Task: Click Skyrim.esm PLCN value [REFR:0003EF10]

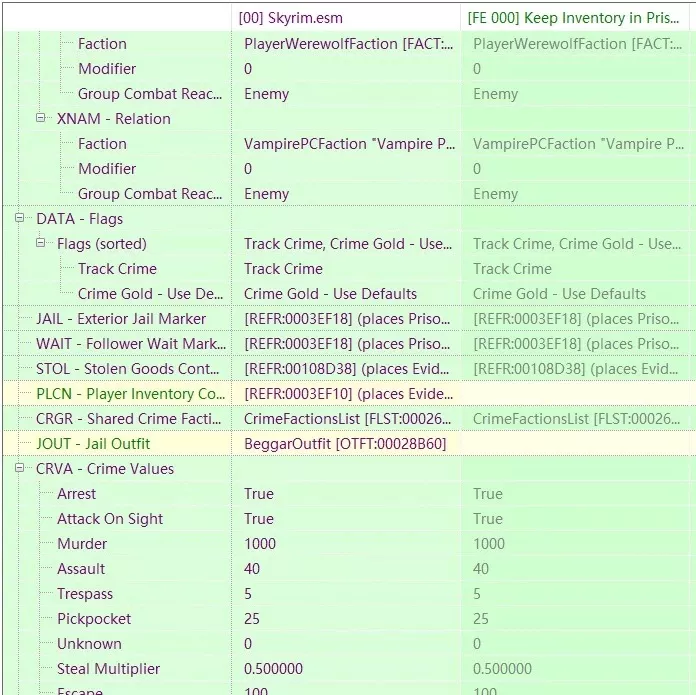Action: point(348,394)
